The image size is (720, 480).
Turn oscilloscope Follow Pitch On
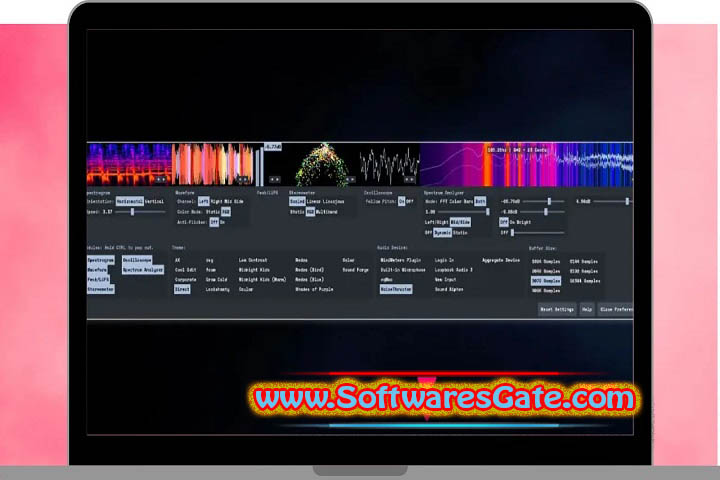point(401,202)
